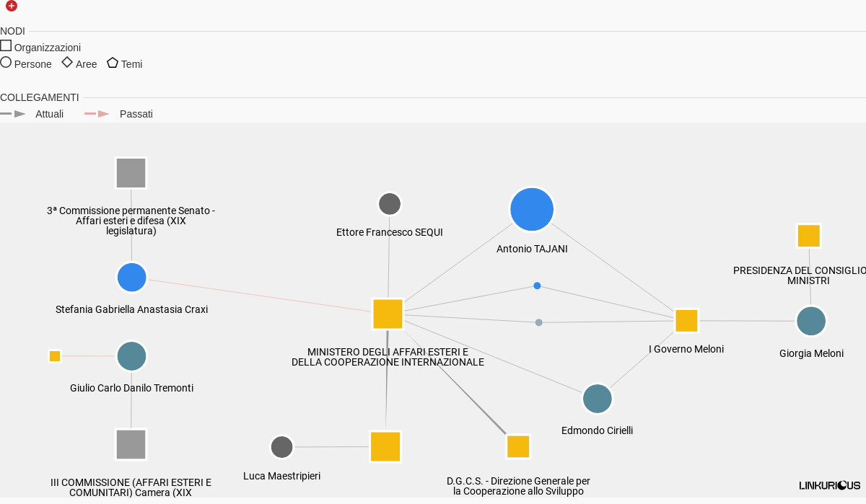Select the Stefania Craxi blue circle node
866x504 pixels.
[x=132, y=278]
